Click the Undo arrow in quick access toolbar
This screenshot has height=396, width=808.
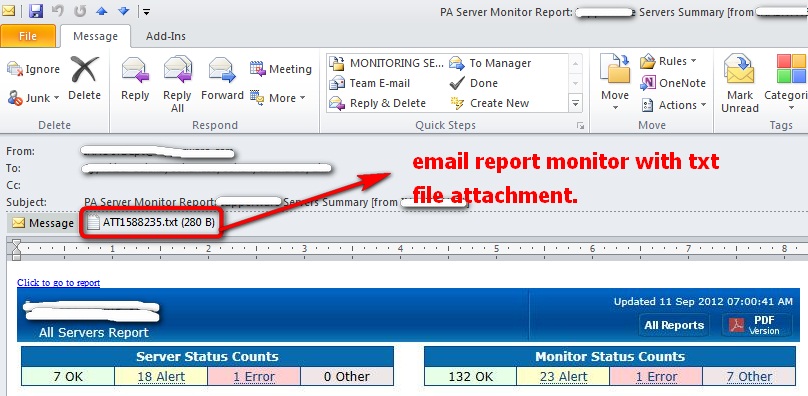point(58,11)
